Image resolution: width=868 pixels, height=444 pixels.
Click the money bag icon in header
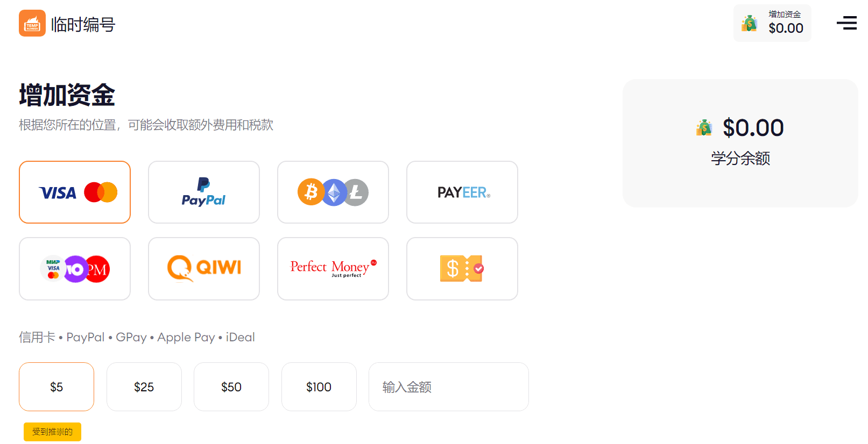(749, 24)
